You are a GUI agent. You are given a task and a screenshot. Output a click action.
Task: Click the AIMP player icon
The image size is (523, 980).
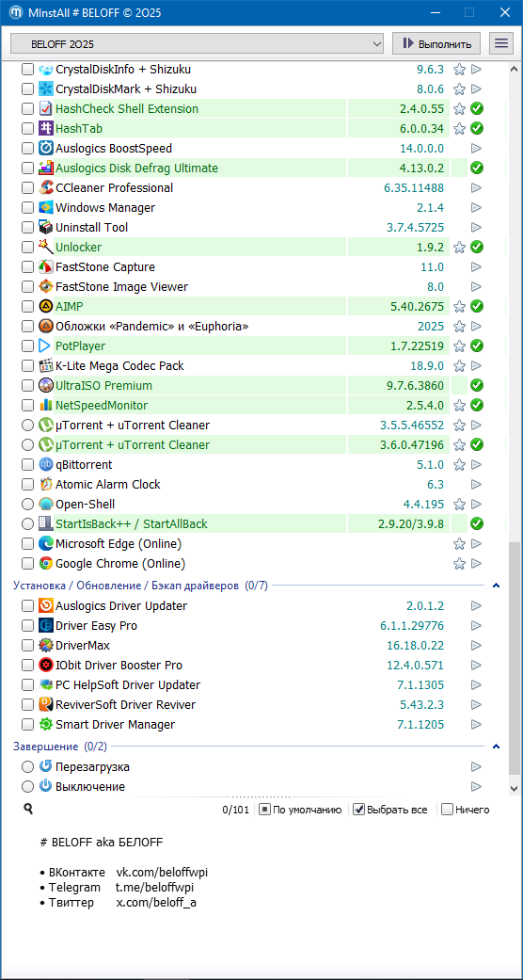point(45,307)
